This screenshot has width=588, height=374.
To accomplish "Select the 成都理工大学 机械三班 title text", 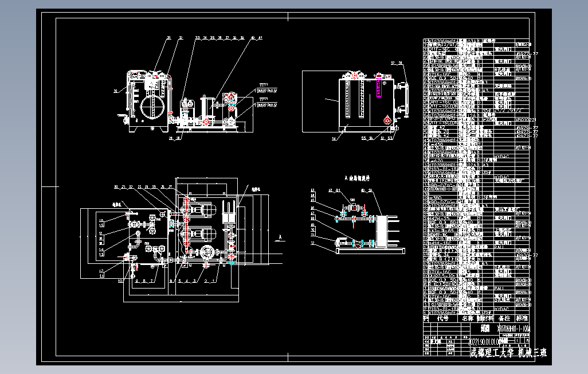I will pyautogui.click(x=508, y=352).
